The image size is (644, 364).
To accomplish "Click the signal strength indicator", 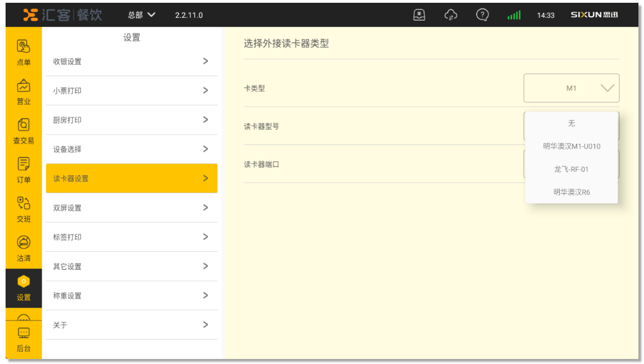I will (x=514, y=15).
